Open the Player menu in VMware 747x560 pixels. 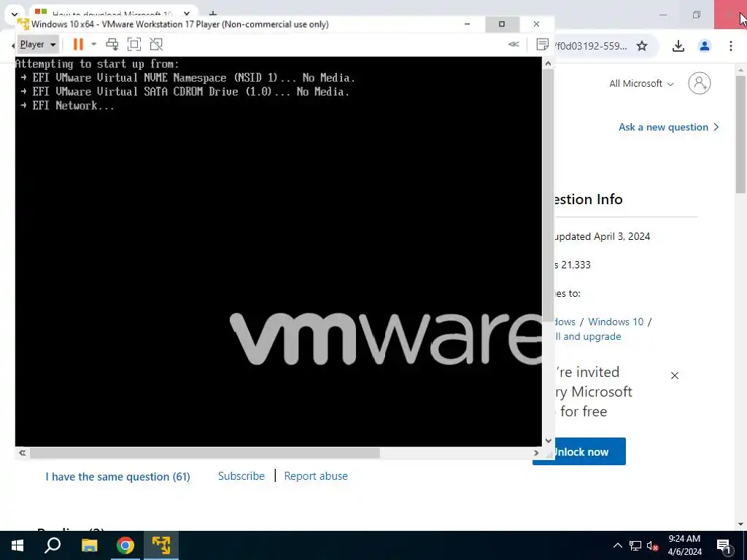click(x=38, y=44)
